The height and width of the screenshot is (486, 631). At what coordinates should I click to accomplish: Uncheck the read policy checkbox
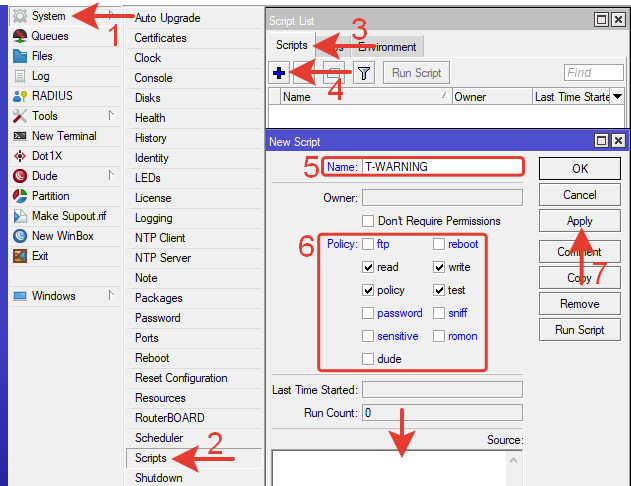(x=368, y=267)
